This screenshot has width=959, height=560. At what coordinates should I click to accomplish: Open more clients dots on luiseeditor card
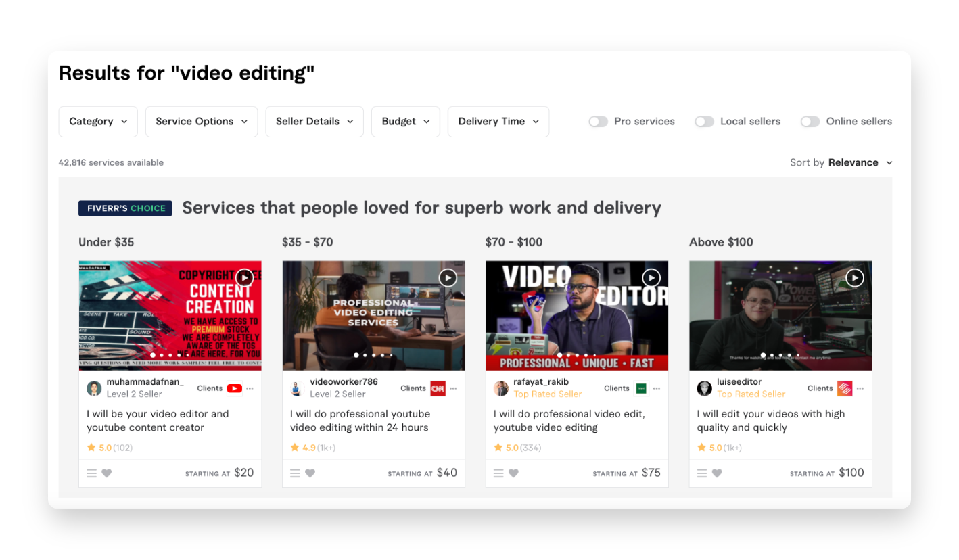coord(860,389)
